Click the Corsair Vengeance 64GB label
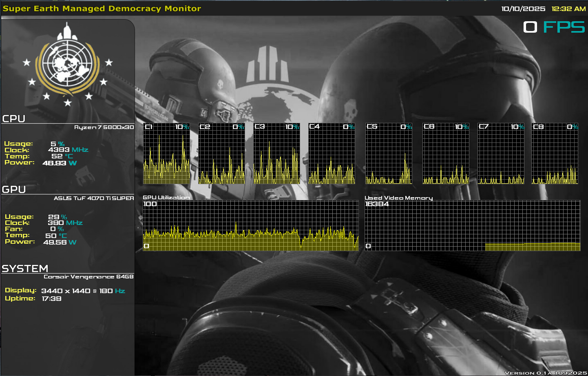The image size is (588, 376). [x=88, y=277]
